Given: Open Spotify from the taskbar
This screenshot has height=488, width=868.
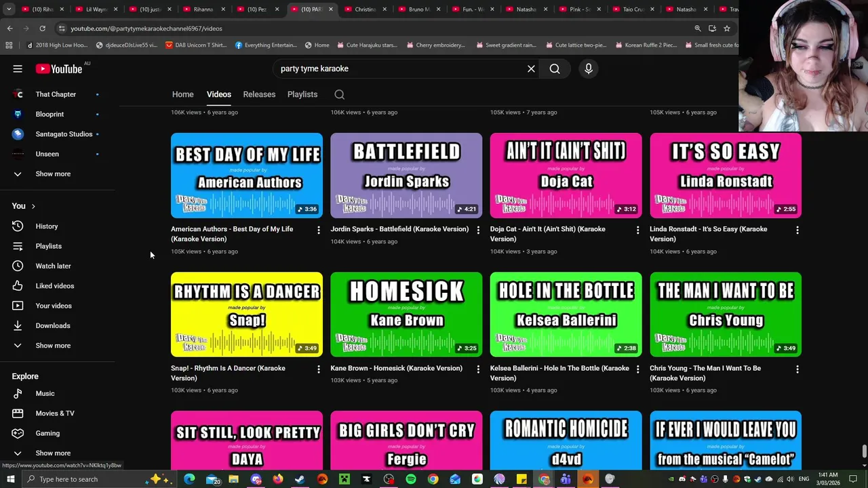Looking at the screenshot, I should (411, 479).
